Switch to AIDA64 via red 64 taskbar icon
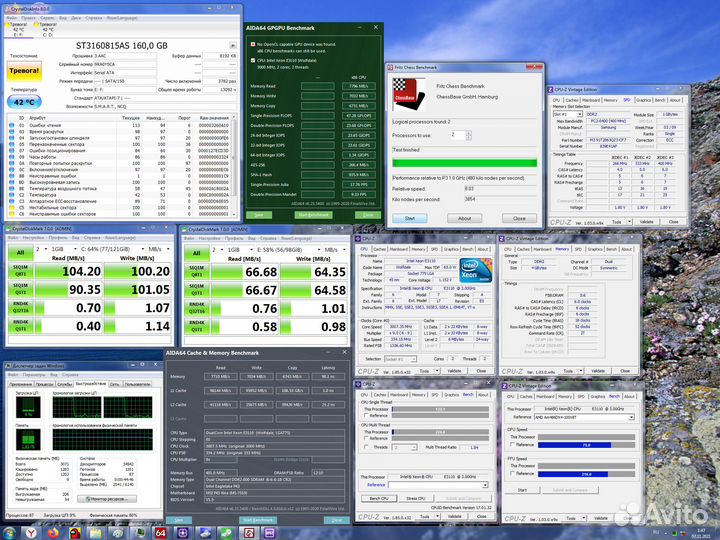The width and height of the screenshot is (720, 540). 160,533
